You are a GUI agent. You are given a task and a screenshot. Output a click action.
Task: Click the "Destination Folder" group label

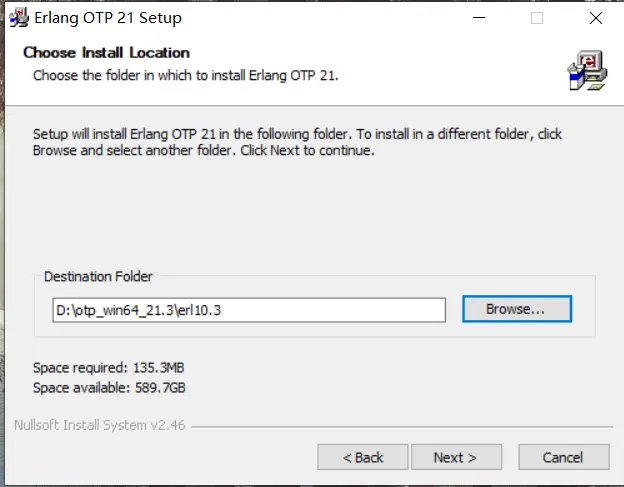[x=98, y=277]
